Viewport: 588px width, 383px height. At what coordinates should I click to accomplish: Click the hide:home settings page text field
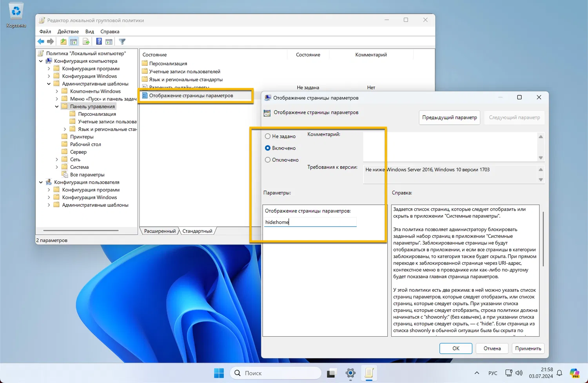point(310,222)
